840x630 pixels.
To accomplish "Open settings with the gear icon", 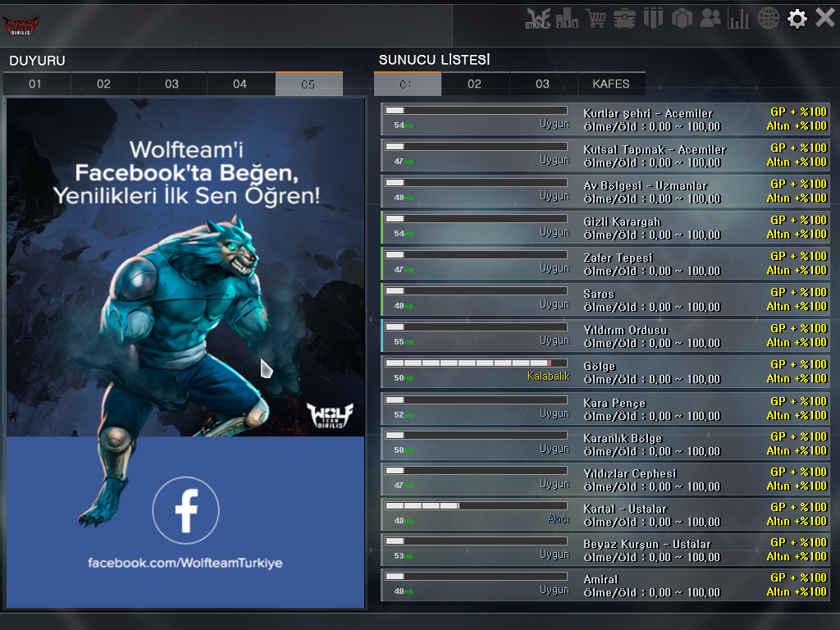I will point(797,19).
